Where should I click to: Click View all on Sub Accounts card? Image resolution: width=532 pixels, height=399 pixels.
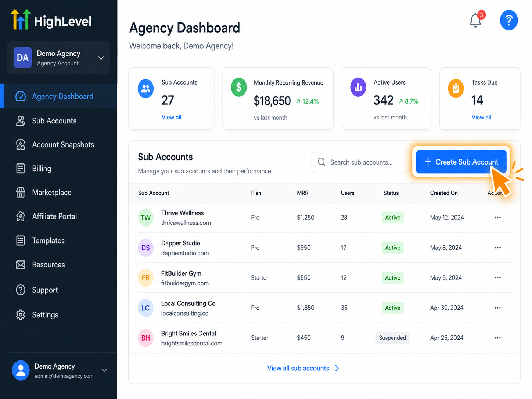click(x=172, y=117)
